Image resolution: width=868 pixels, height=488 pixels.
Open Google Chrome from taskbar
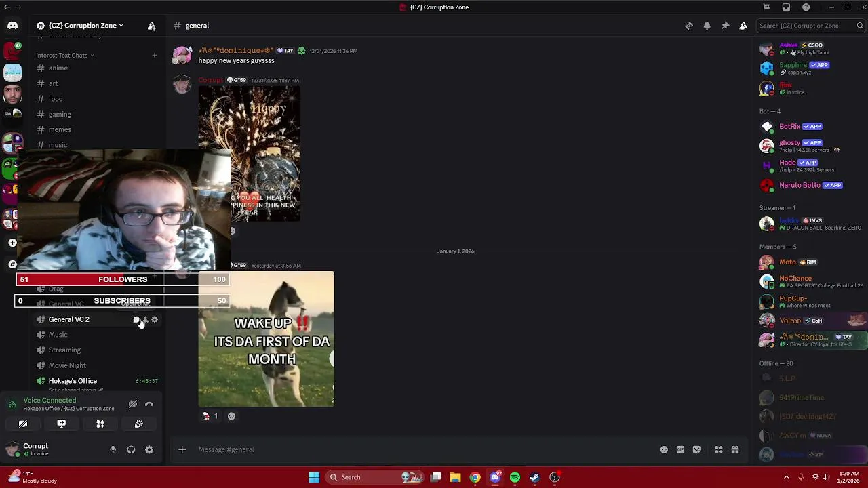click(475, 477)
